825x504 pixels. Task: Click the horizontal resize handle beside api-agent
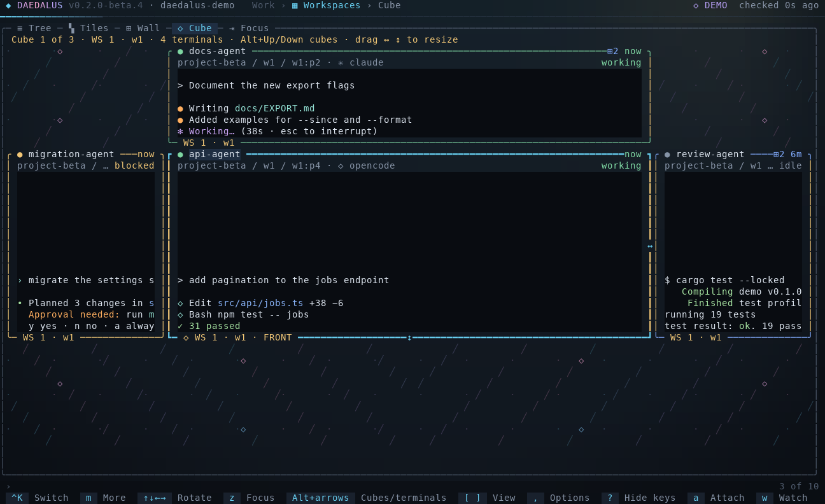(x=650, y=246)
